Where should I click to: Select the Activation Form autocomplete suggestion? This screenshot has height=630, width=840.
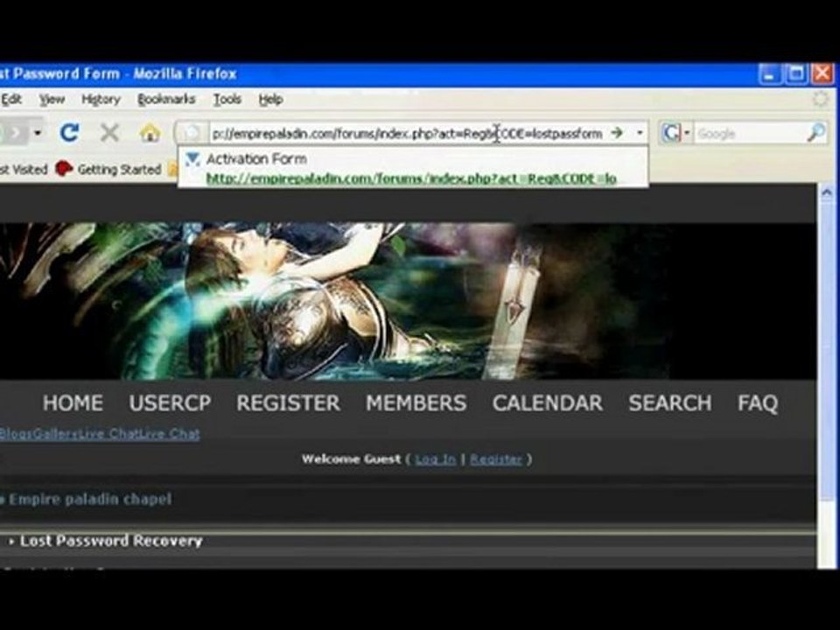point(412,168)
